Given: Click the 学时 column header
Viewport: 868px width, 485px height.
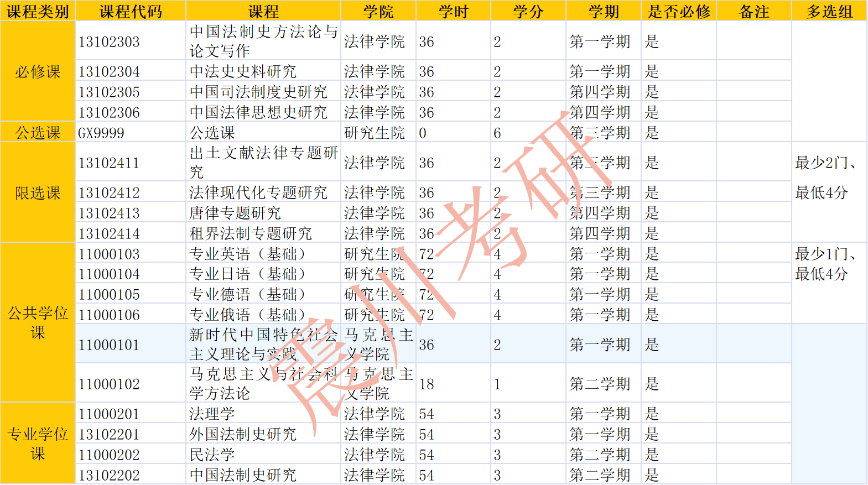Looking at the screenshot, I should click(453, 11).
